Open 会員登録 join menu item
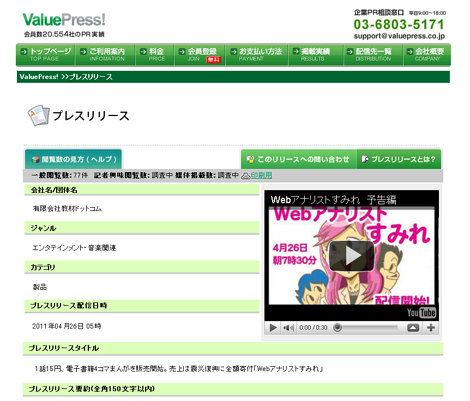 (x=200, y=55)
